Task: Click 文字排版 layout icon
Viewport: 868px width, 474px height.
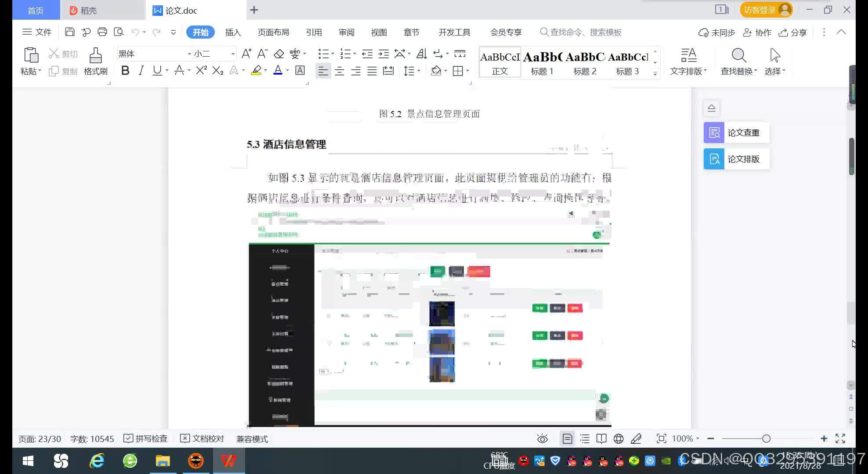Action: 688,56
